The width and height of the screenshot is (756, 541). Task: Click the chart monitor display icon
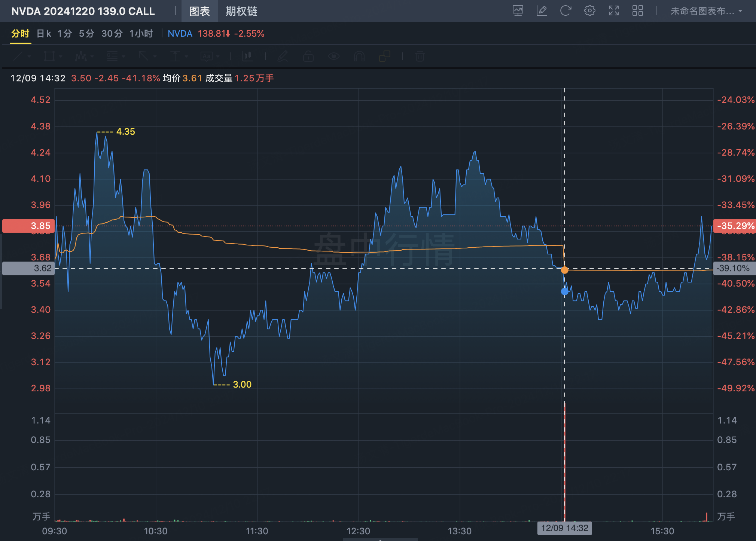[518, 11]
